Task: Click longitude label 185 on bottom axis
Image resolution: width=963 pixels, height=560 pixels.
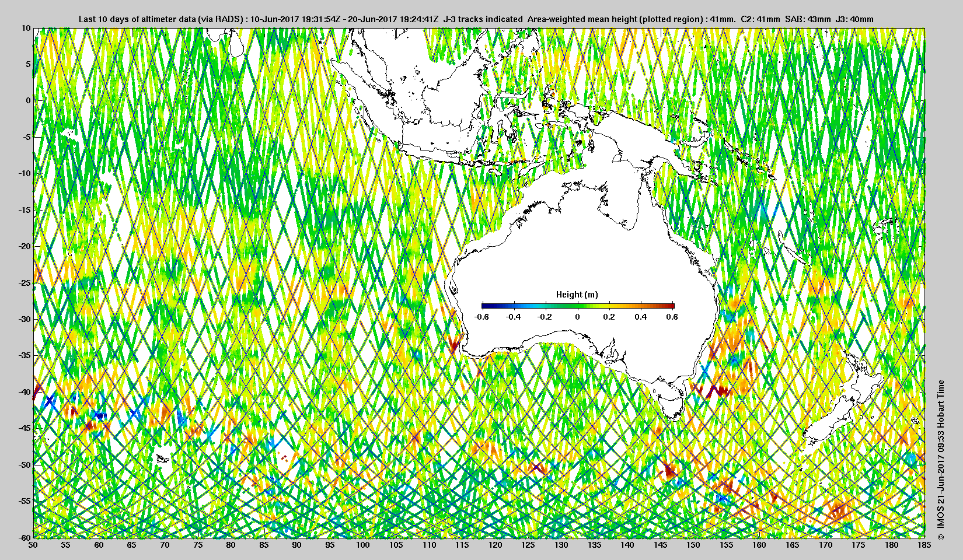Action: click(x=924, y=545)
